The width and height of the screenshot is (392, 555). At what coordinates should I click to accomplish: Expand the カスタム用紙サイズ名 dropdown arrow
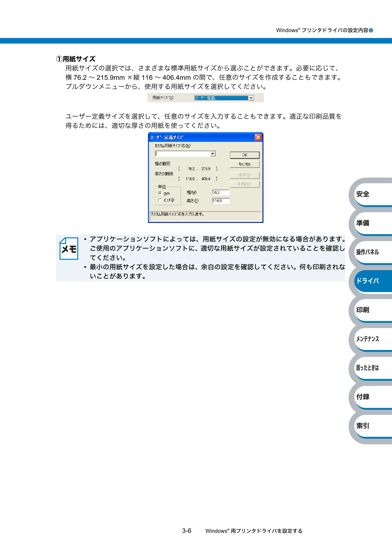213,154
